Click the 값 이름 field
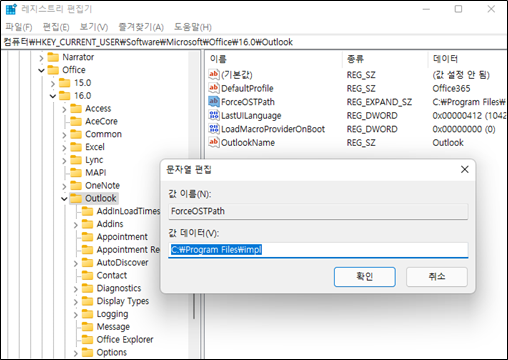The image size is (508, 360). click(x=318, y=211)
